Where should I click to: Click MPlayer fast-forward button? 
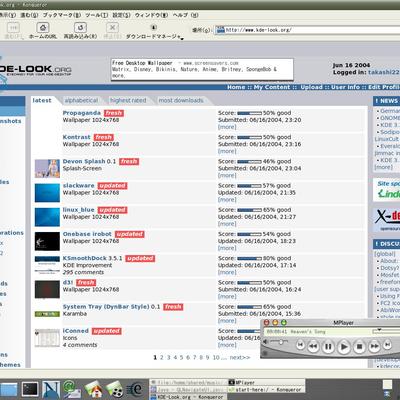(x=374, y=346)
